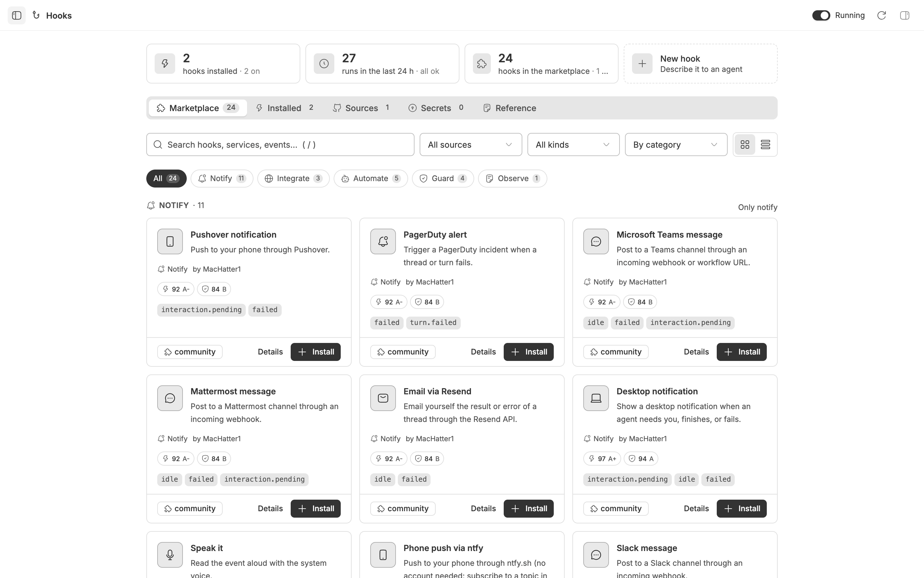Click the plus icon in New hook card
Viewport: 924px width, 578px height.
[x=642, y=64]
